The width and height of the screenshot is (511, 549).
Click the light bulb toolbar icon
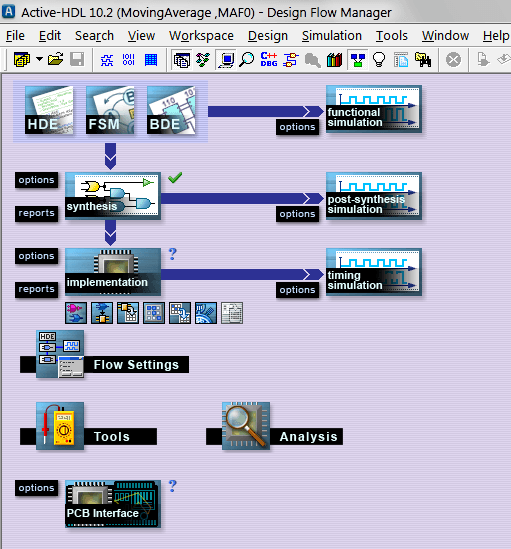379,60
